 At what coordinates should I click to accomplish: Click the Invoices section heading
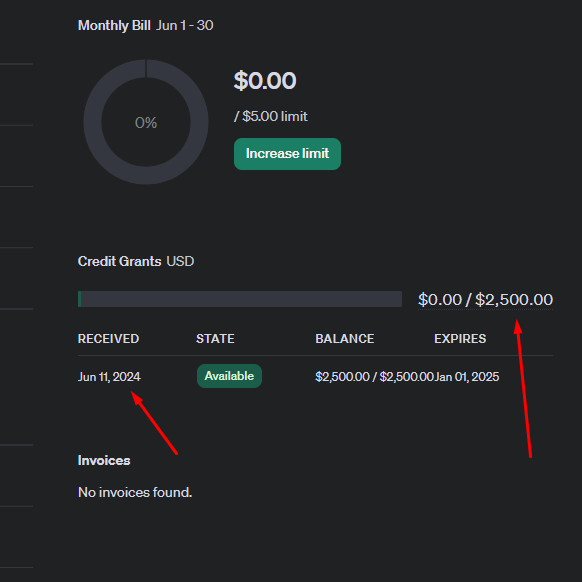point(104,461)
